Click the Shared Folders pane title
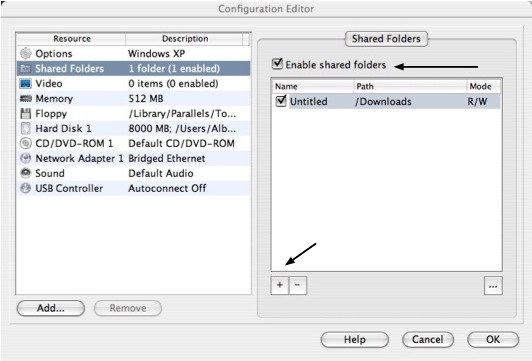This screenshot has height=361, width=532. [x=386, y=39]
